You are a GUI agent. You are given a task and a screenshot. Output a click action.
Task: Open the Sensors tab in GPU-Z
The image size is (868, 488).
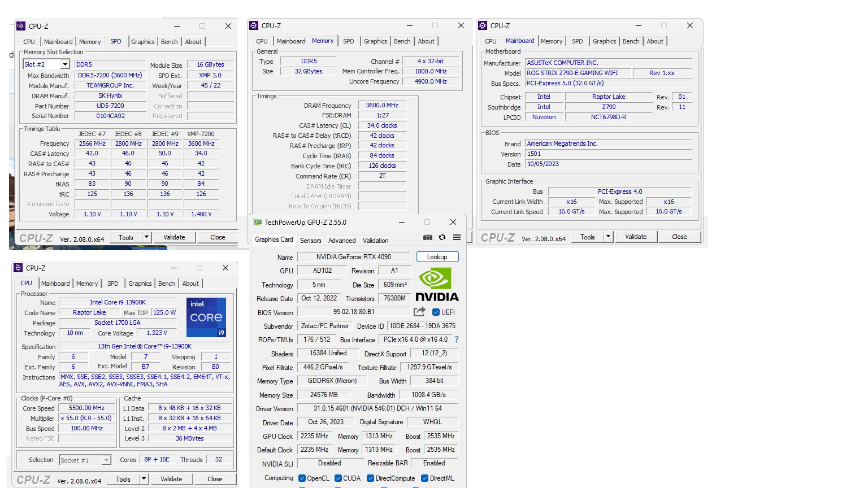[x=310, y=241]
